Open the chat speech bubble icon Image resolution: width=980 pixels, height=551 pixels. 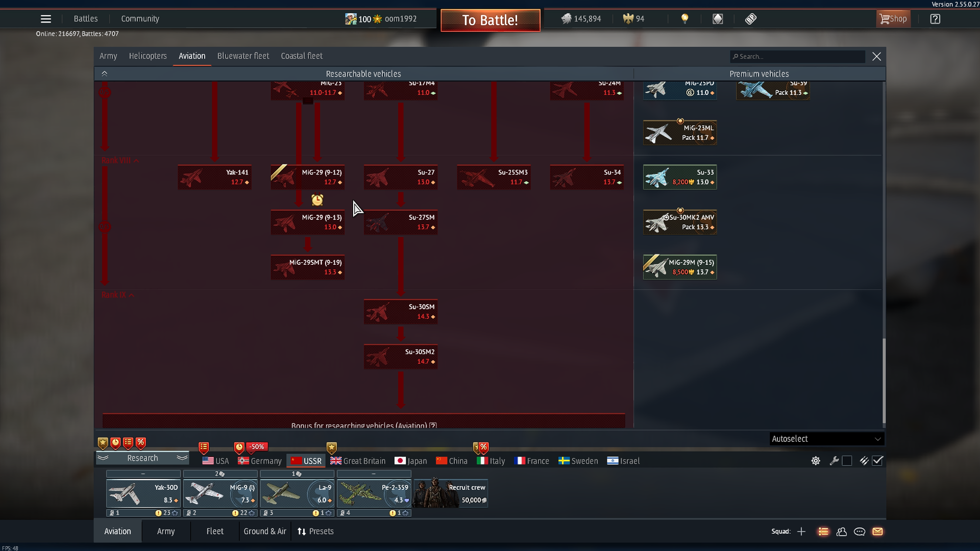pos(860,532)
